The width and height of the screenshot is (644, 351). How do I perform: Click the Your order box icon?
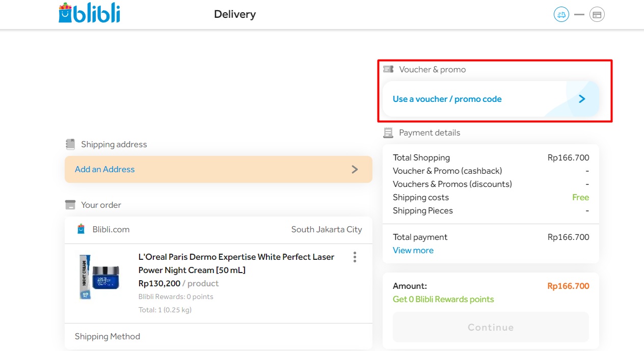(70, 204)
